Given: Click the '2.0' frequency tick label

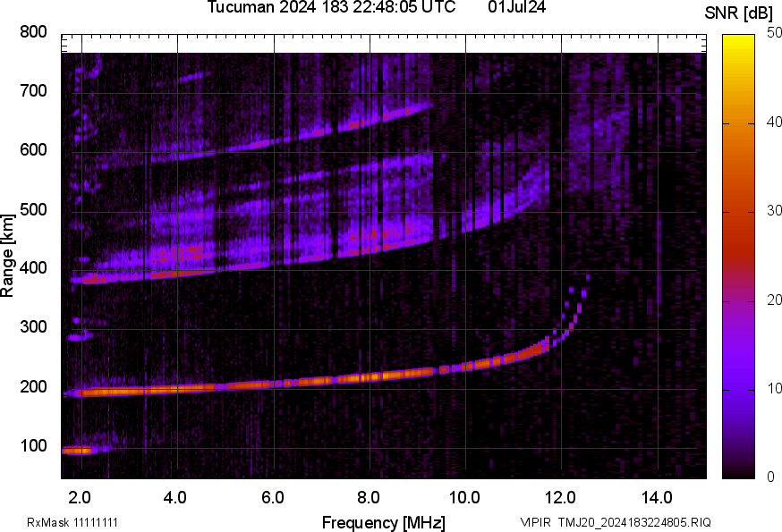Looking at the screenshot, I should (80, 497).
